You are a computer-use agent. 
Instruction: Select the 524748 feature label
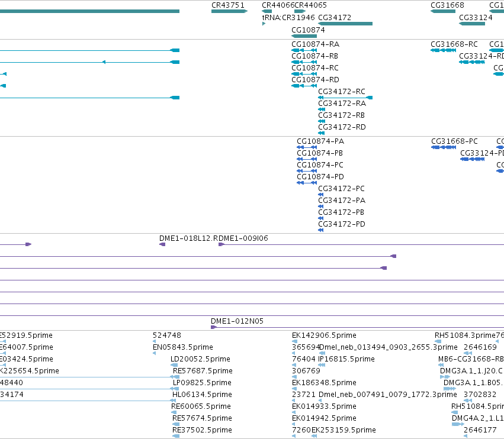(x=167, y=335)
